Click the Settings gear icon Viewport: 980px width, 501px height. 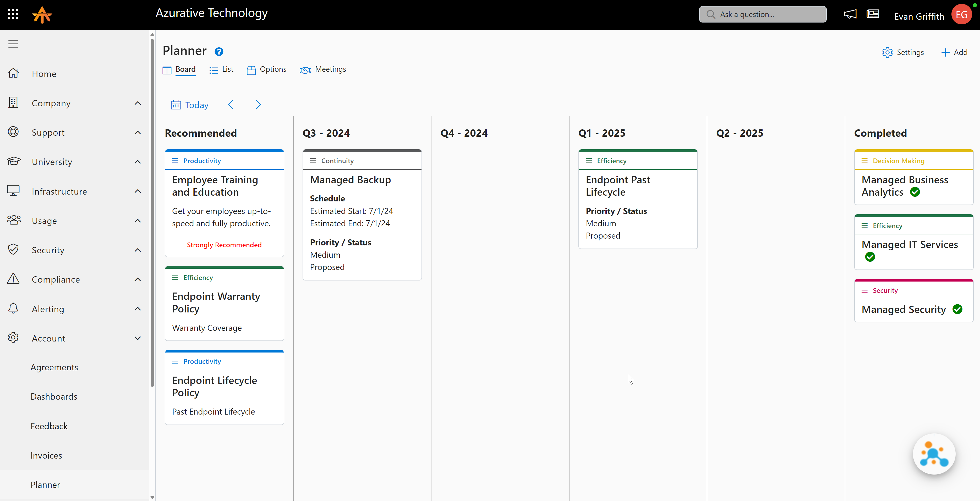887,52
